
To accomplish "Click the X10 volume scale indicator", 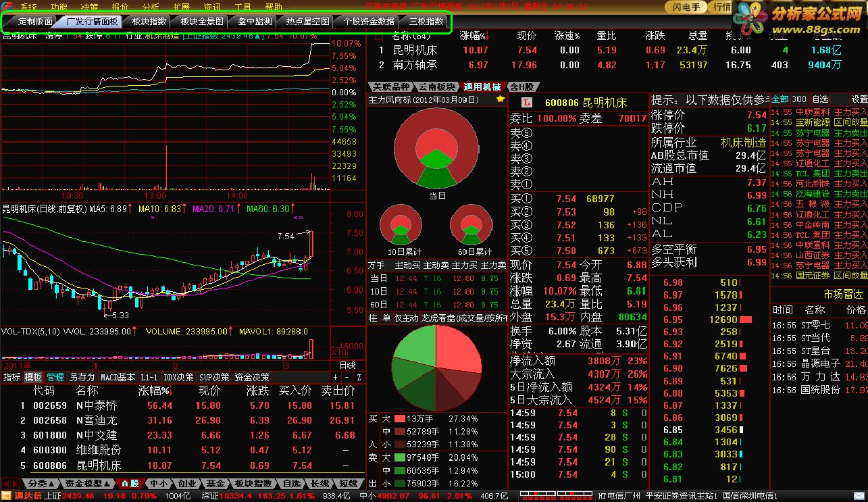I will [x=340, y=353].
